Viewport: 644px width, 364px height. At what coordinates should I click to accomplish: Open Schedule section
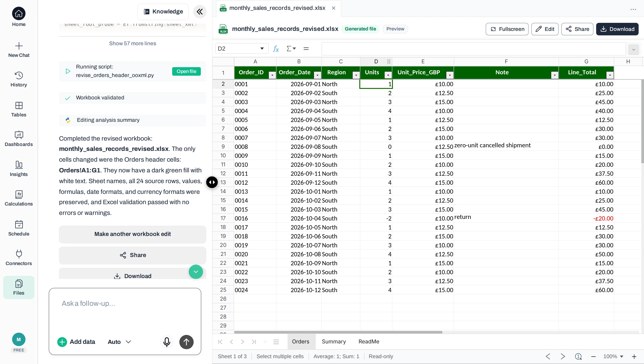(19, 228)
